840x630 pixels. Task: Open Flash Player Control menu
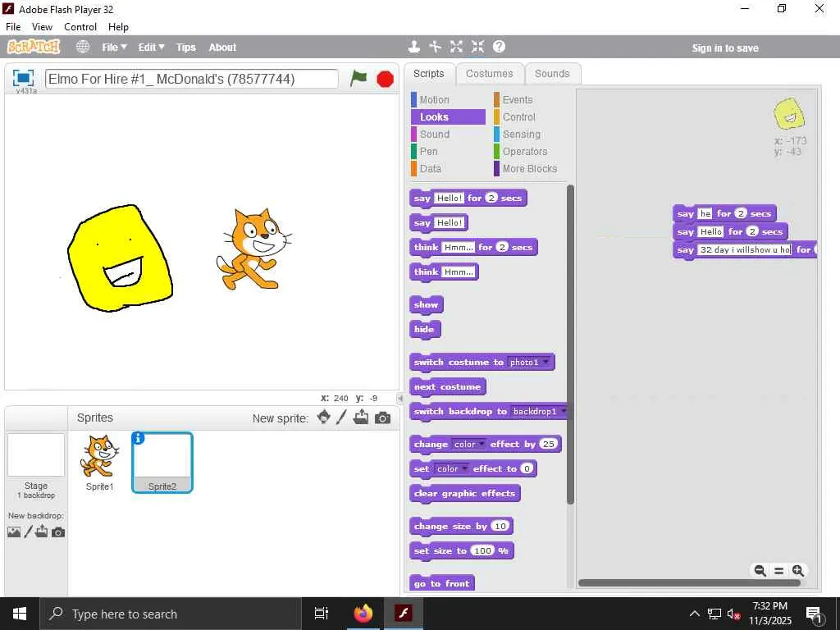point(80,27)
